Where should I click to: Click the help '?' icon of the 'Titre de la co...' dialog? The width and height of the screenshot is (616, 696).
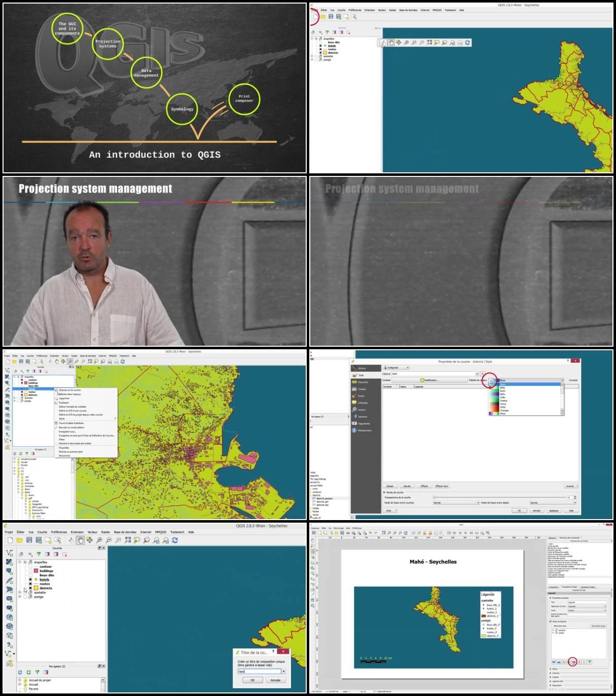pyautogui.click(x=273, y=651)
